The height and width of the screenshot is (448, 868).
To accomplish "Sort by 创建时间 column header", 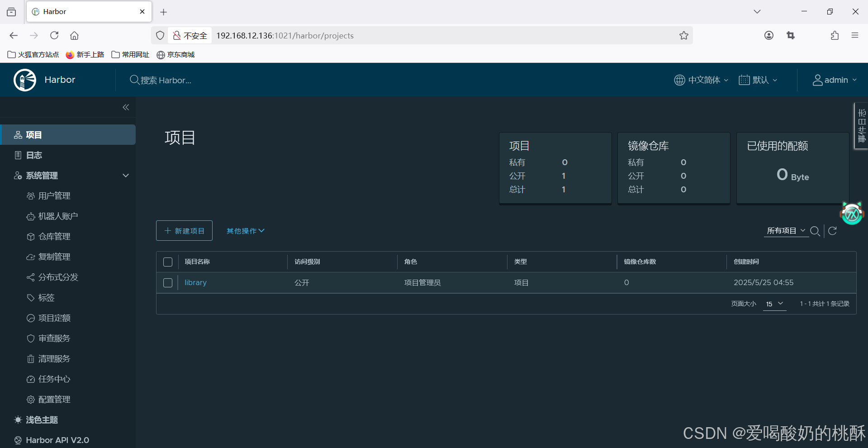I will point(746,262).
